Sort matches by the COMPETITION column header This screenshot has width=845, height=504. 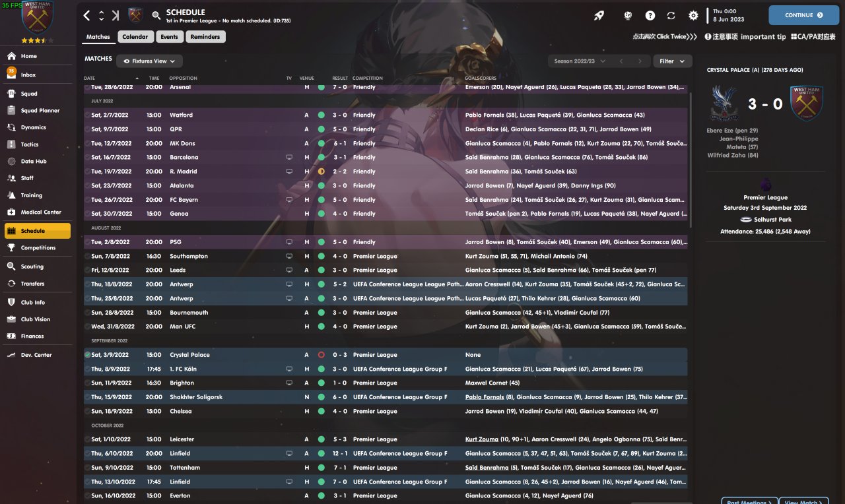[x=368, y=79]
